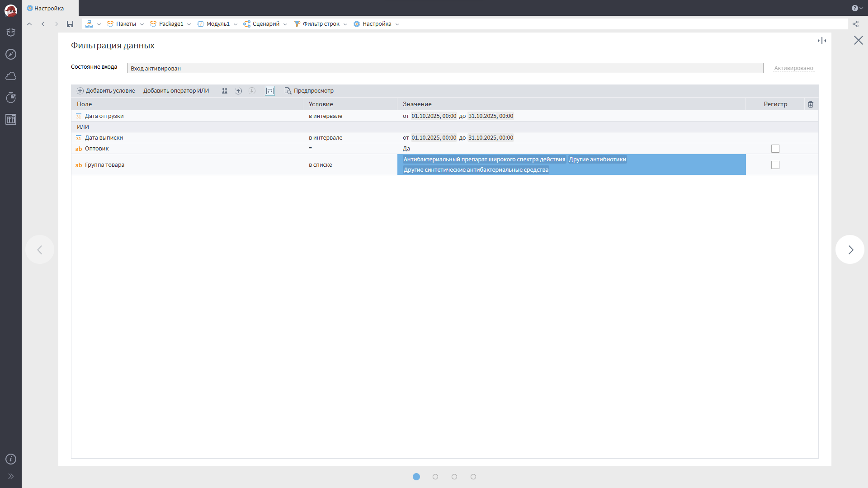The width and height of the screenshot is (868, 488).
Task: Open the stopwatch sidebar icon
Action: tap(11, 98)
